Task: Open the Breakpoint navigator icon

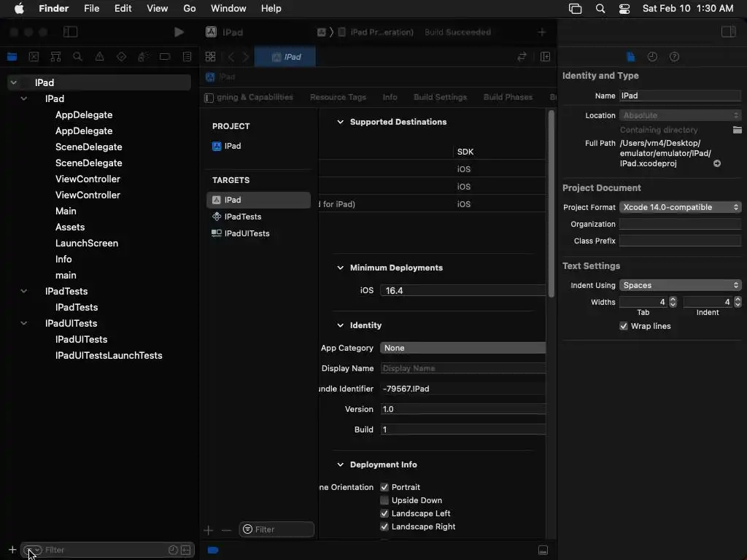Action: (165, 57)
